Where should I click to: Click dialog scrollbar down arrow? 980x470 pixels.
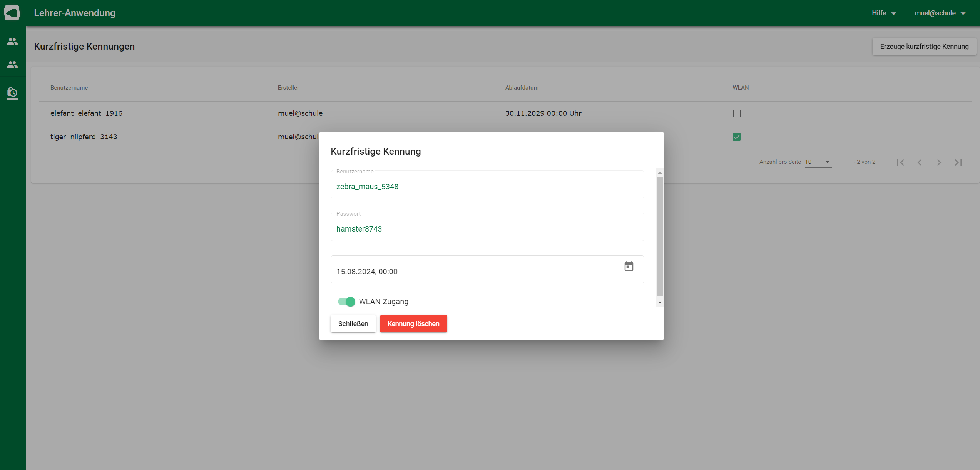point(660,303)
